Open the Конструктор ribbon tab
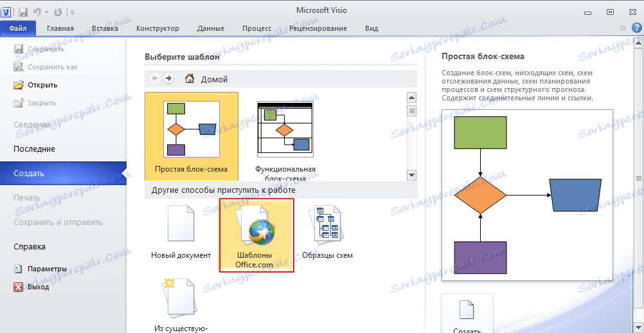644x333 pixels. point(157,28)
